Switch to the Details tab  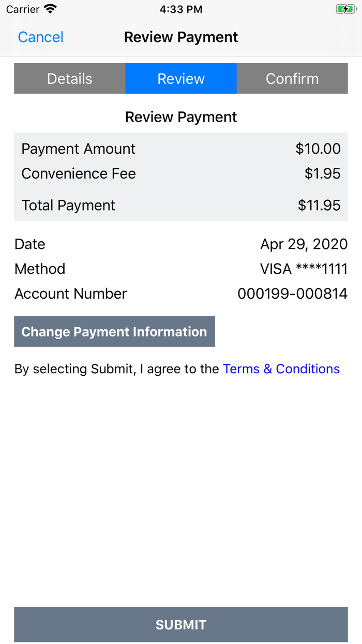point(69,78)
